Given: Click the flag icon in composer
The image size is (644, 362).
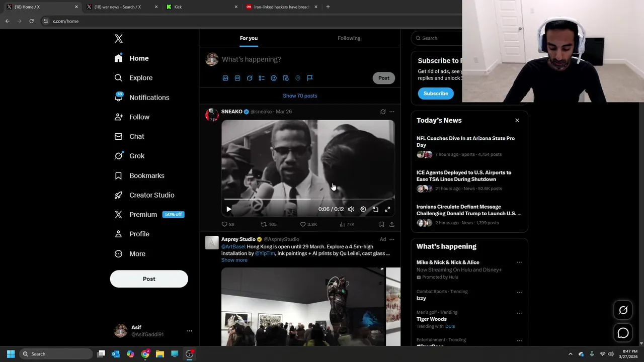Looking at the screenshot, I should tap(310, 78).
